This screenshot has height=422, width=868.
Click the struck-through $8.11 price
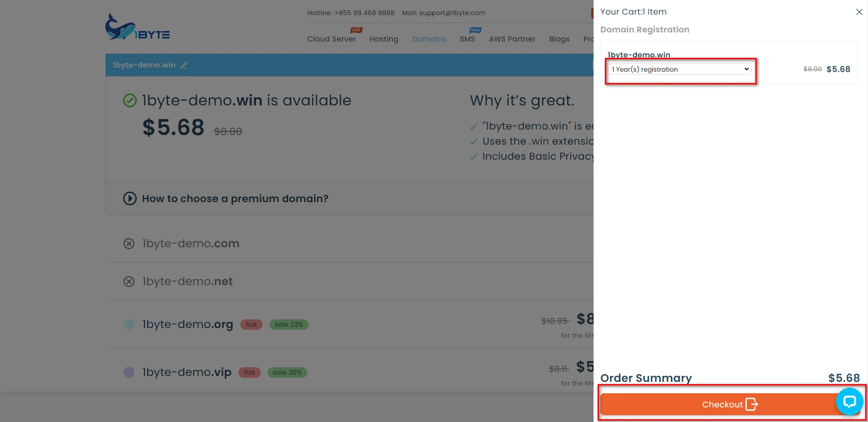click(x=559, y=369)
